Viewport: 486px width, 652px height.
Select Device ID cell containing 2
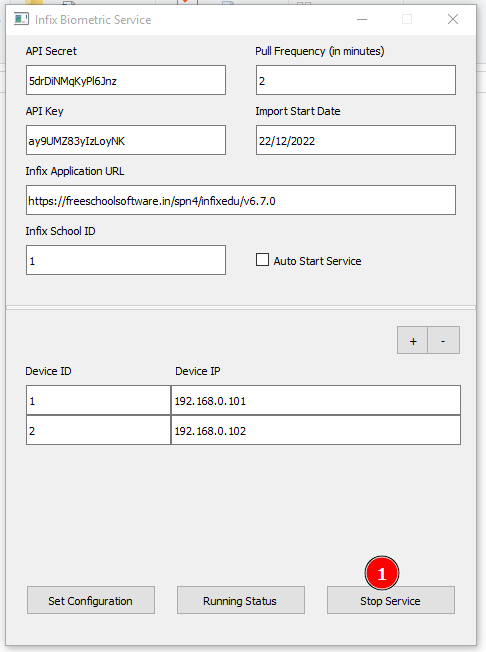(99, 430)
